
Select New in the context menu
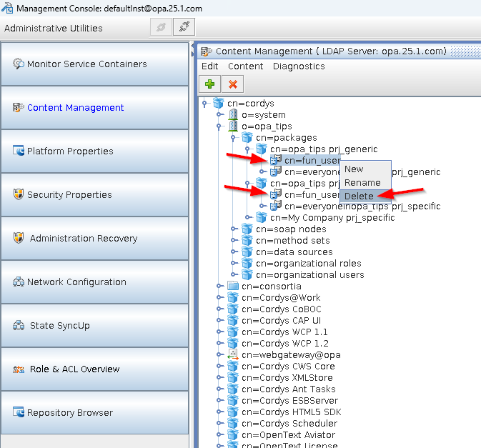[x=354, y=169]
